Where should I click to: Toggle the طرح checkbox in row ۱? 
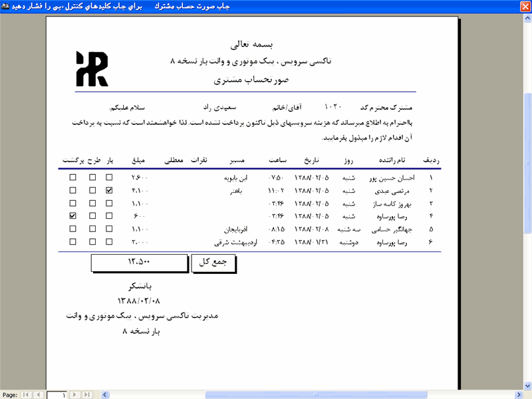tap(92, 177)
